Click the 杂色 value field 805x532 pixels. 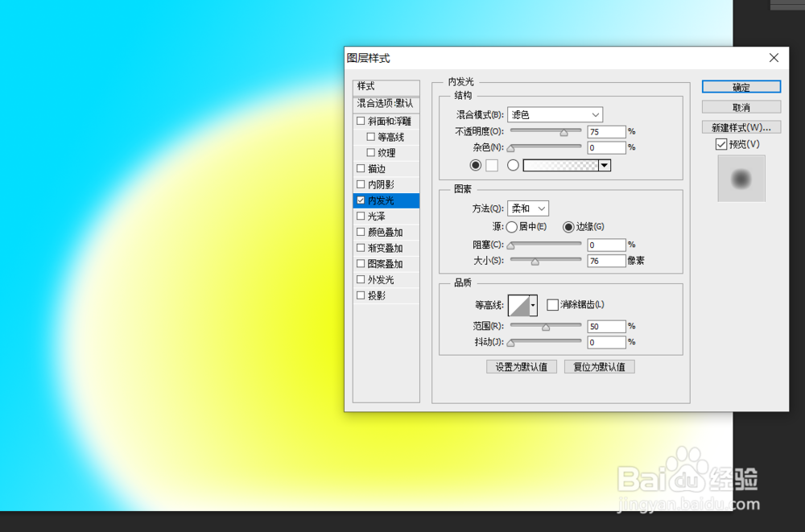[x=606, y=148]
